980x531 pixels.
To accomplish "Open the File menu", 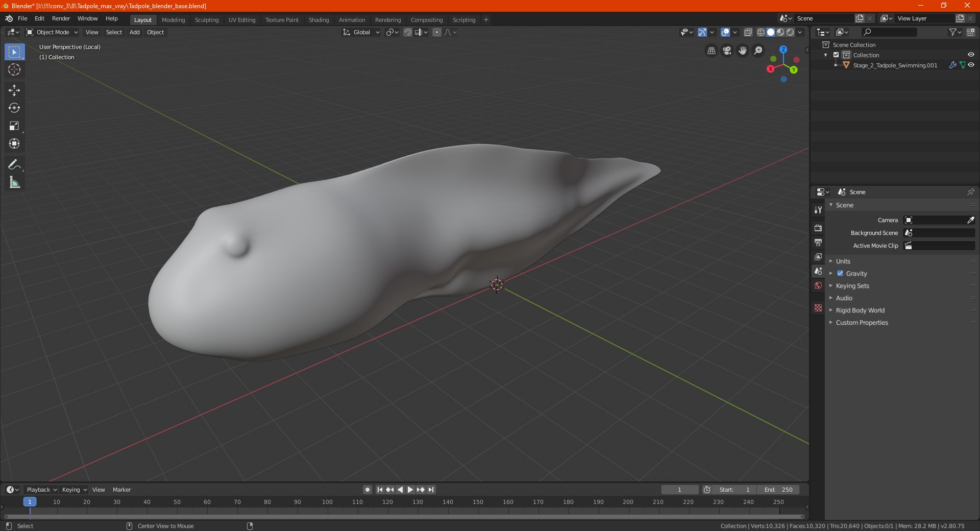I will pos(22,18).
